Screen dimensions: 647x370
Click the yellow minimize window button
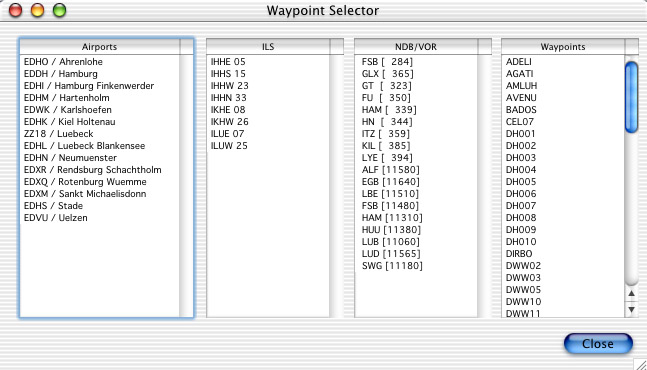38,10
